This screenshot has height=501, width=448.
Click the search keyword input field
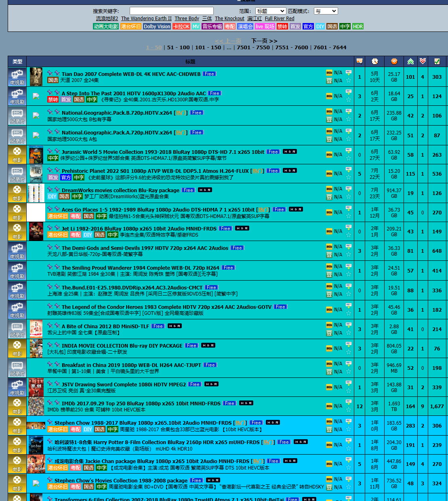(171, 11)
